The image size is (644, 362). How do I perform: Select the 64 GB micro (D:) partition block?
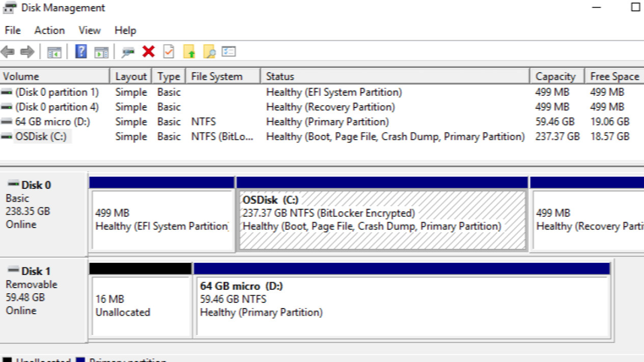pos(403,305)
